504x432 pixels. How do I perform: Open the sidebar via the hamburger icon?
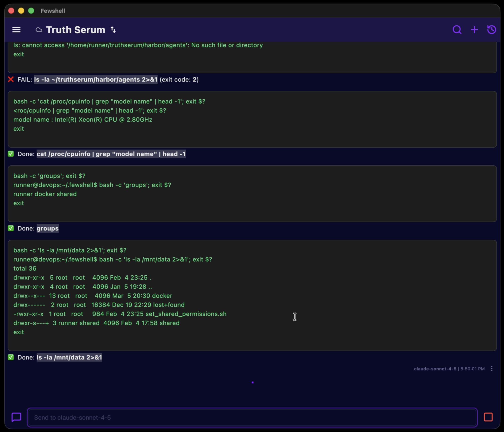16,30
